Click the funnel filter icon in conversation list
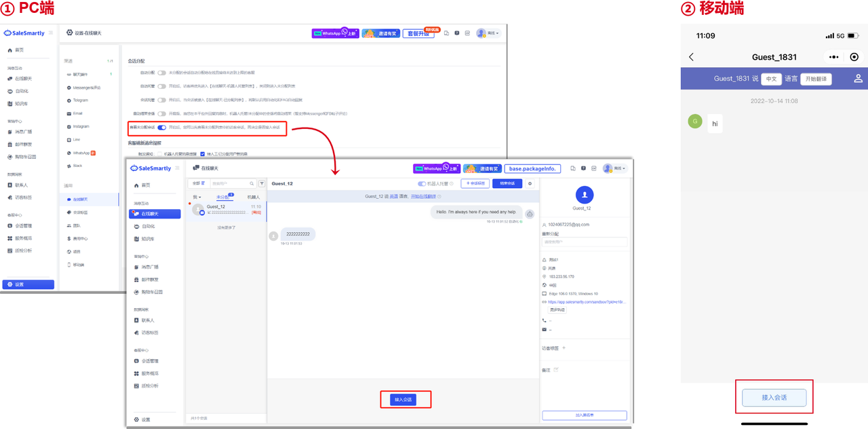 [x=262, y=183]
